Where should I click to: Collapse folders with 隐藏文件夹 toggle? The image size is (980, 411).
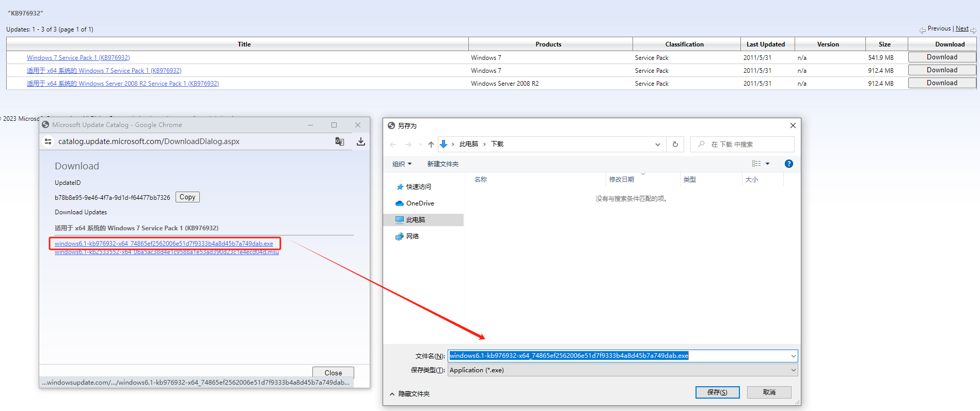(x=409, y=394)
